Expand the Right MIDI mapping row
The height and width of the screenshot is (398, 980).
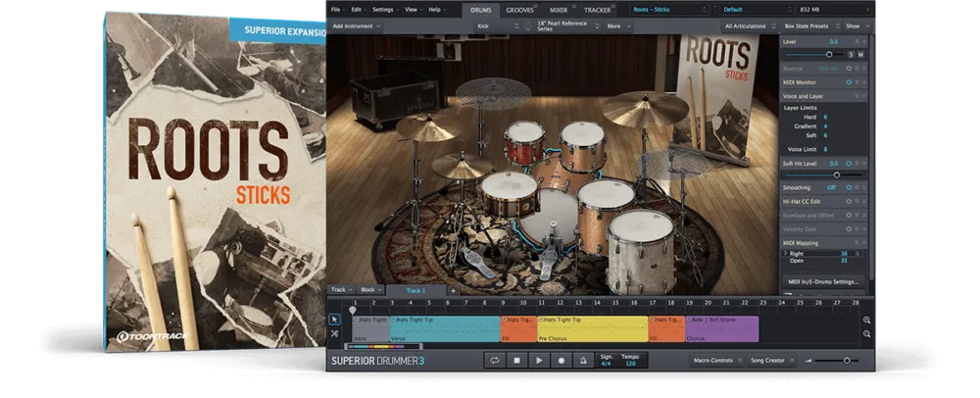[x=786, y=254]
